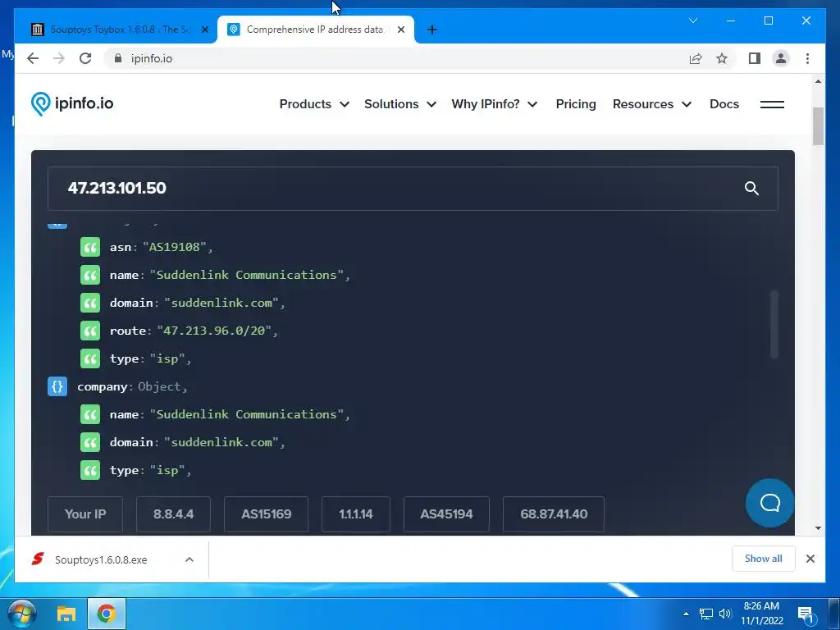This screenshot has width=840, height=630.
Task: Bookmark this page with star
Action: click(722, 58)
